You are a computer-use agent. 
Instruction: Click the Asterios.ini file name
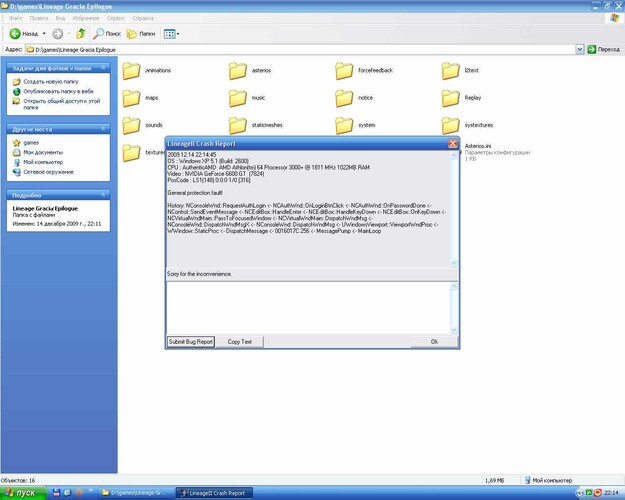pos(478,146)
